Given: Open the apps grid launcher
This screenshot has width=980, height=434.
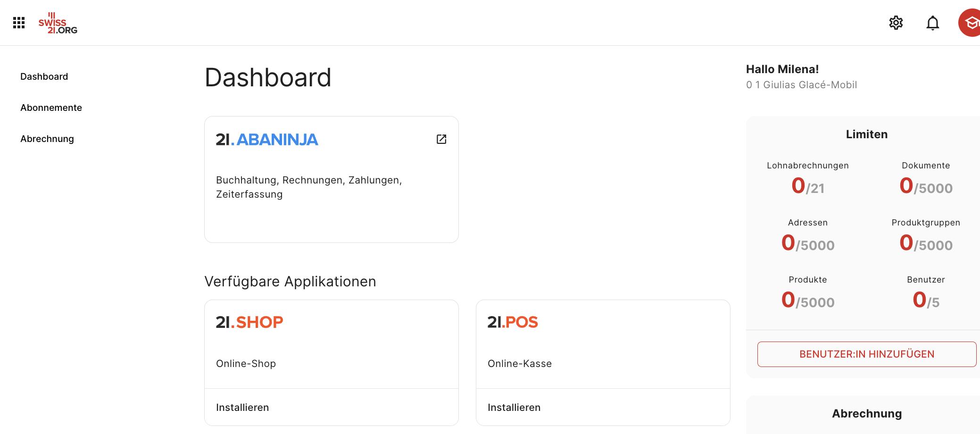Looking at the screenshot, I should (x=19, y=23).
